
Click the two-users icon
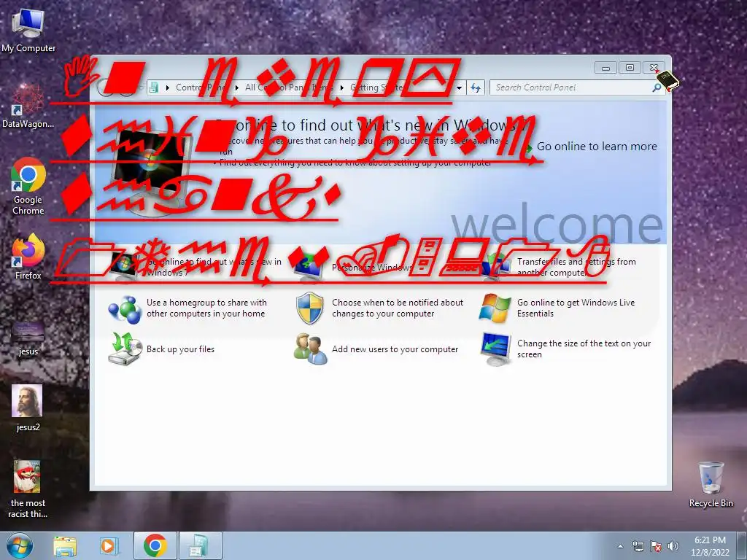coord(310,349)
